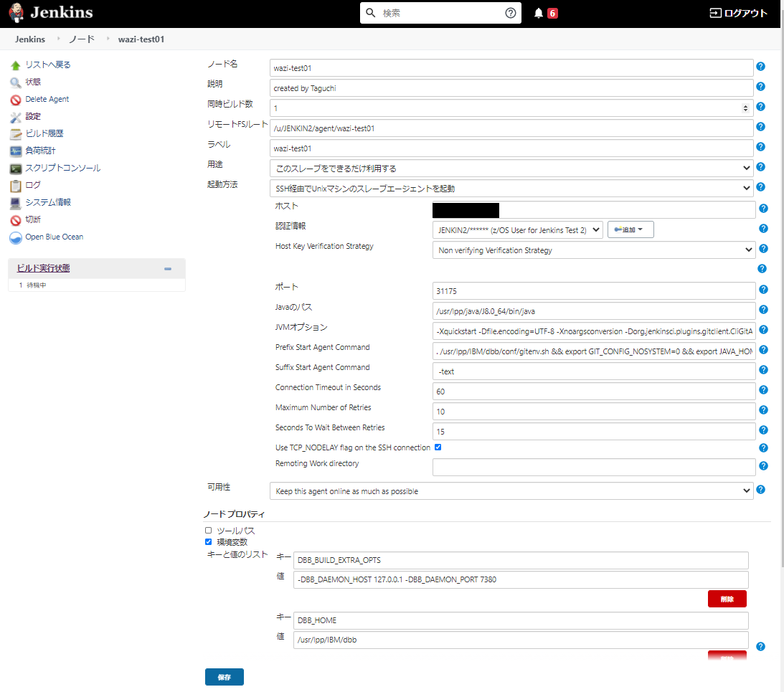Click the 保存 save button
The height and width of the screenshot is (692, 784).
[225, 677]
